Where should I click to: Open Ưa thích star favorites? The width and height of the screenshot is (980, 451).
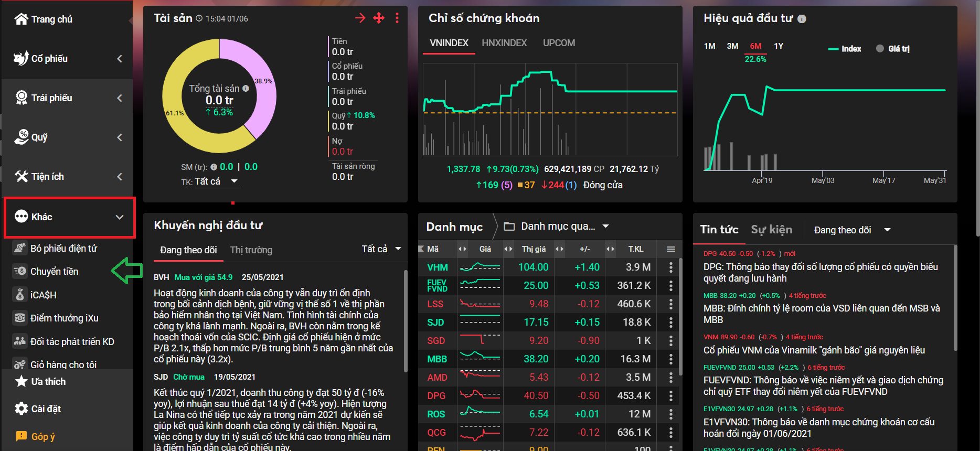[21, 381]
